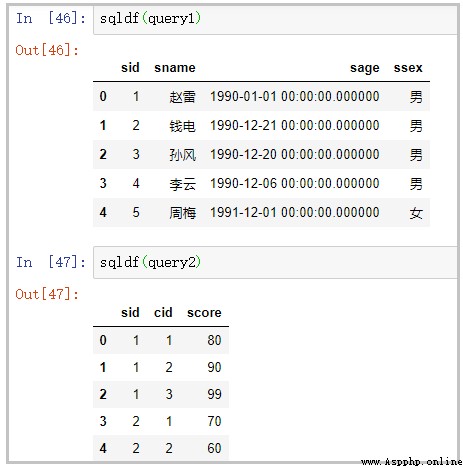The height and width of the screenshot is (468, 463).
Task: Click the 女 gender cell
Action: click(x=416, y=213)
